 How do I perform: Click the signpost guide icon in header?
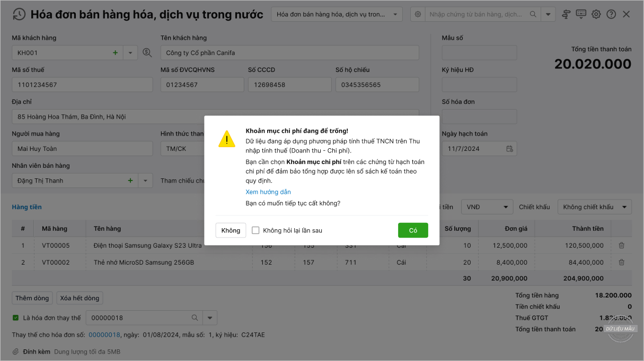(x=566, y=14)
